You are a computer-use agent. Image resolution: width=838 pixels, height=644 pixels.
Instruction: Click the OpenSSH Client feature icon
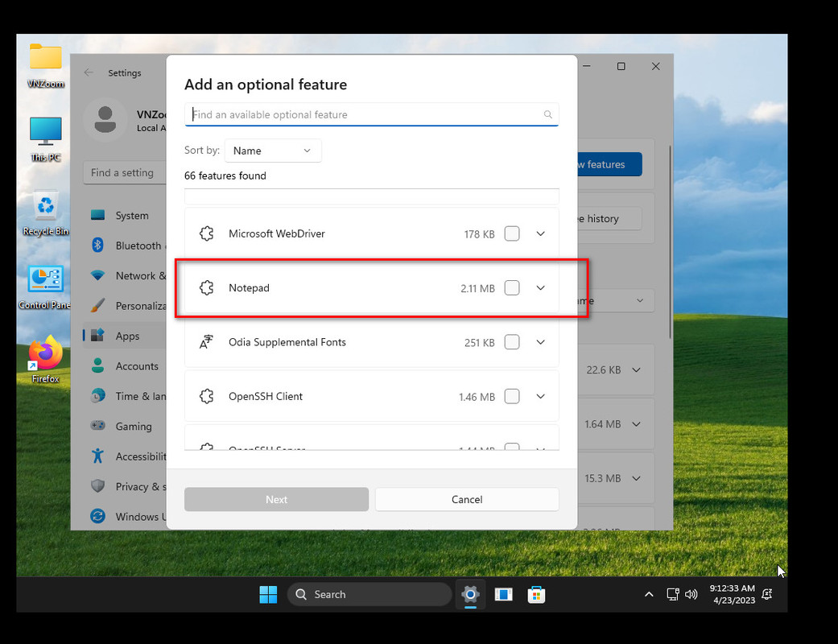coord(207,396)
